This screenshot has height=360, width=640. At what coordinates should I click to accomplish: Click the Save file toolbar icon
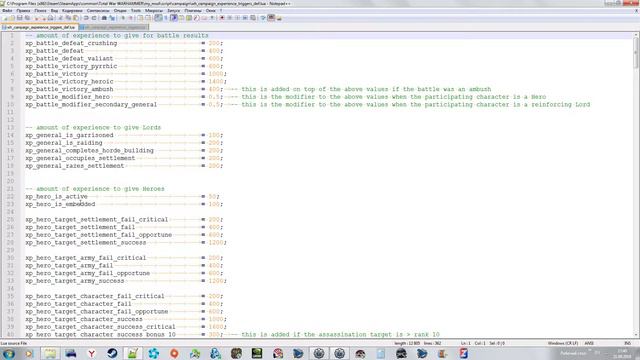point(20,18)
